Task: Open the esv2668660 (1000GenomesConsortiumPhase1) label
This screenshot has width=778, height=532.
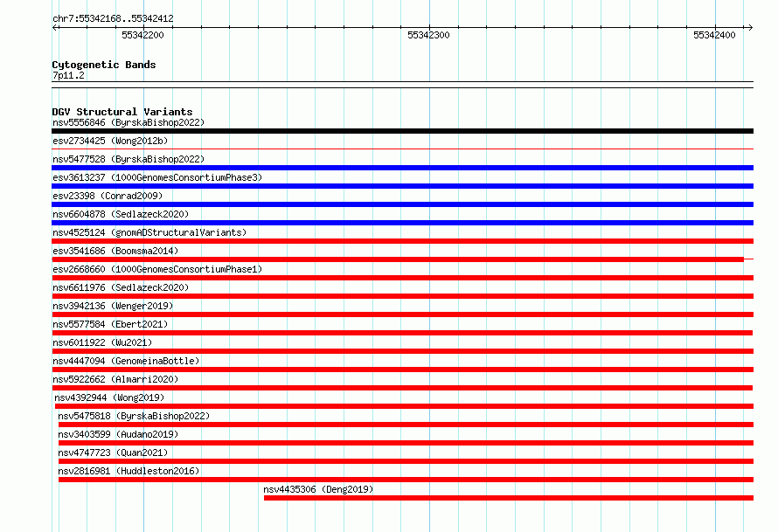Action: click(157, 269)
